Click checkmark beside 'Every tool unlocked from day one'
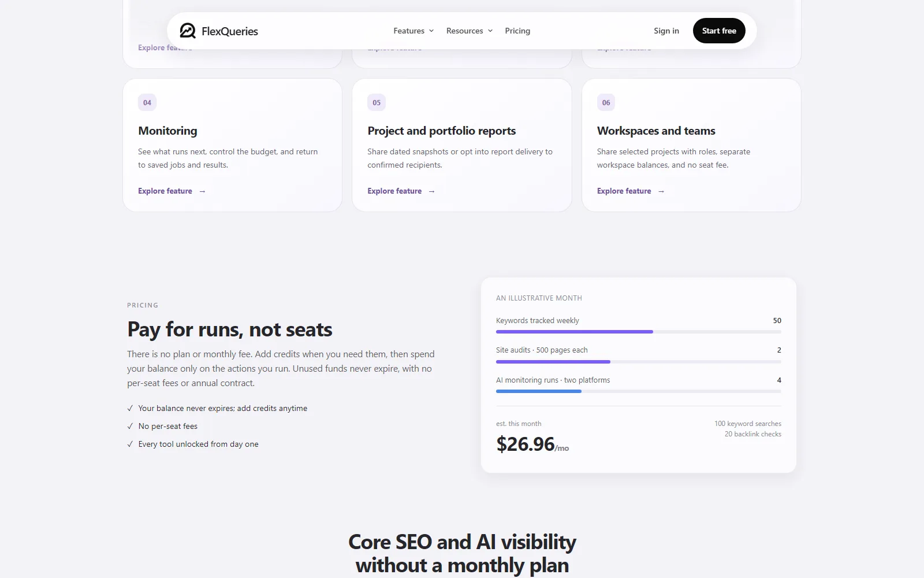924x578 pixels. [x=130, y=444]
